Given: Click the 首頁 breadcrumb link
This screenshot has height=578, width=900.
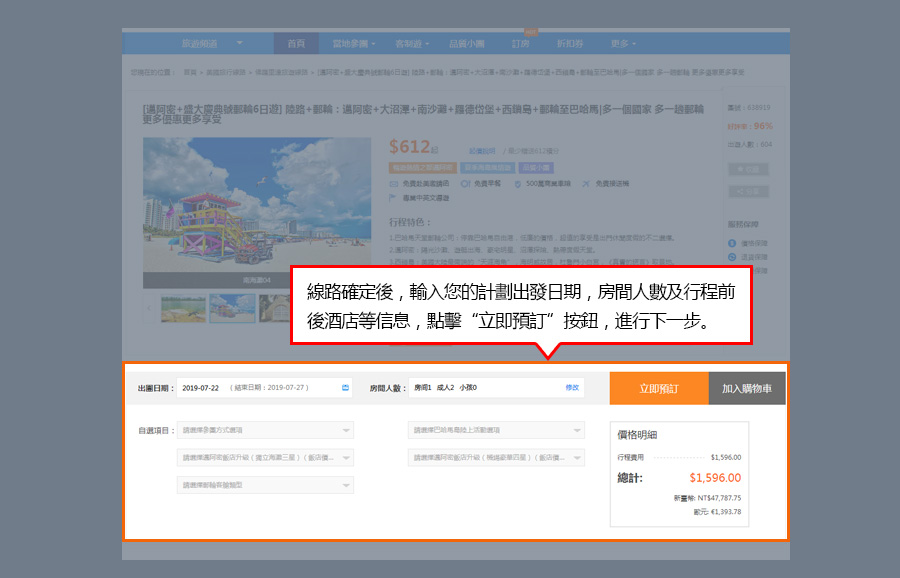Looking at the screenshot, I should [x=190, y=72].
